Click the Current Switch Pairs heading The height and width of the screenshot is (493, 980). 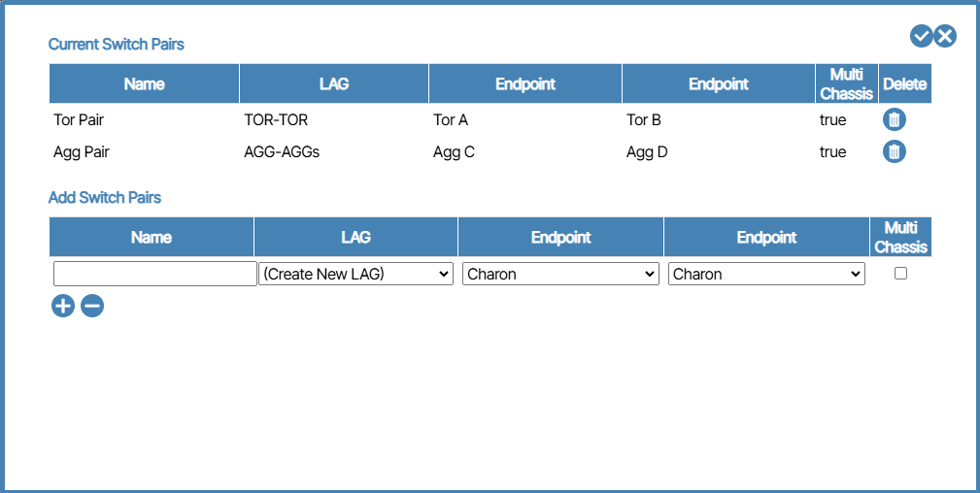pos(117,44)
